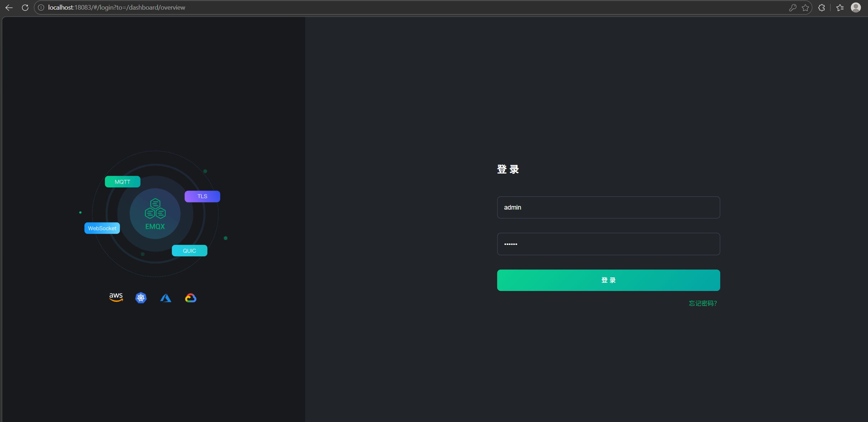Click the Google Cloud logo icon
The width and height of the screenshot is (868, 422).
pos(191,298)
